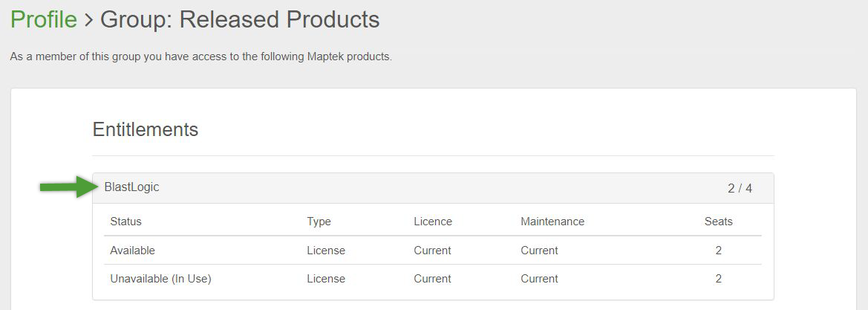Click License type in the Unavailable row
The image size is (868, 310).
[x=326, y=279]
